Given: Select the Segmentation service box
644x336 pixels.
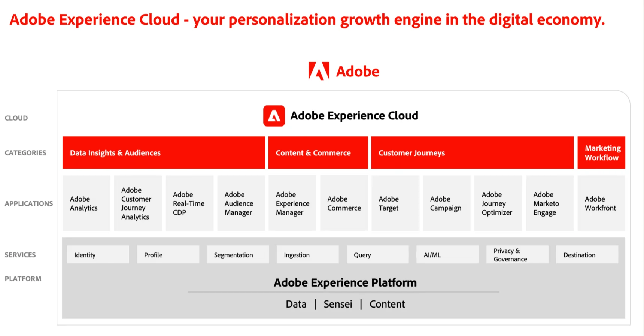Looking at the screenshot, I should (238, 255).
